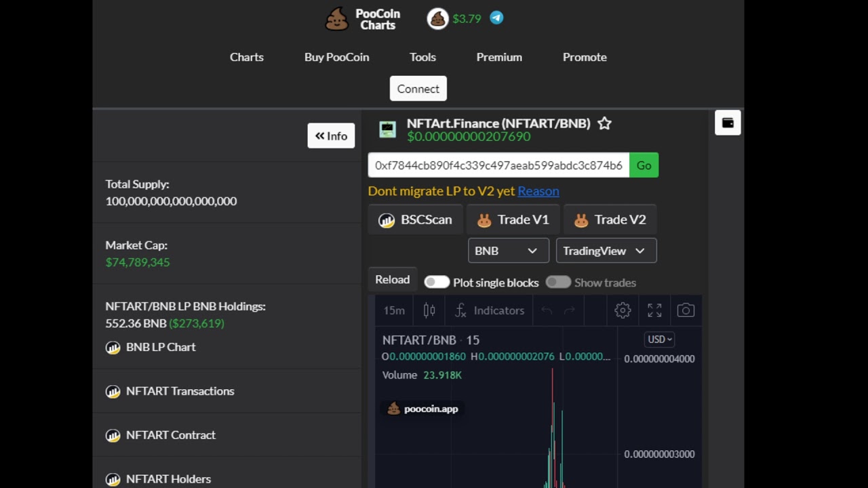
Task: Click token price $0.00000000207690
Action: pyautogui.click(x=469, y=136)
